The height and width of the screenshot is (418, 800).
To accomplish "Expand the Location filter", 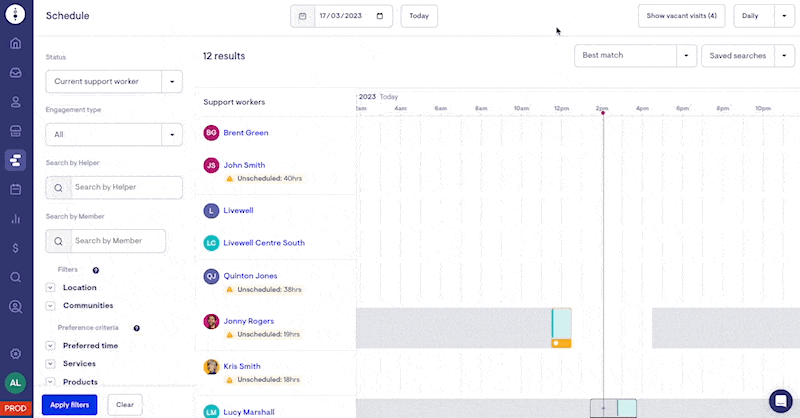I will pyautogui.click(x=51, y=288).
